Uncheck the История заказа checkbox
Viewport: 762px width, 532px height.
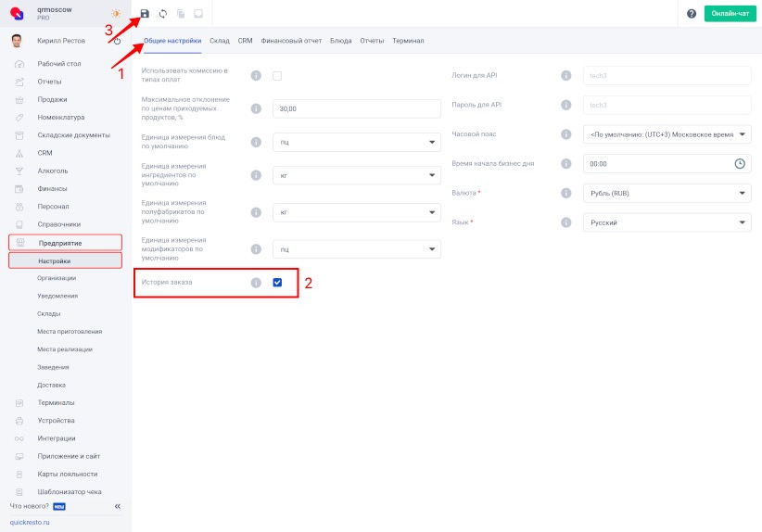coord(277,283)
